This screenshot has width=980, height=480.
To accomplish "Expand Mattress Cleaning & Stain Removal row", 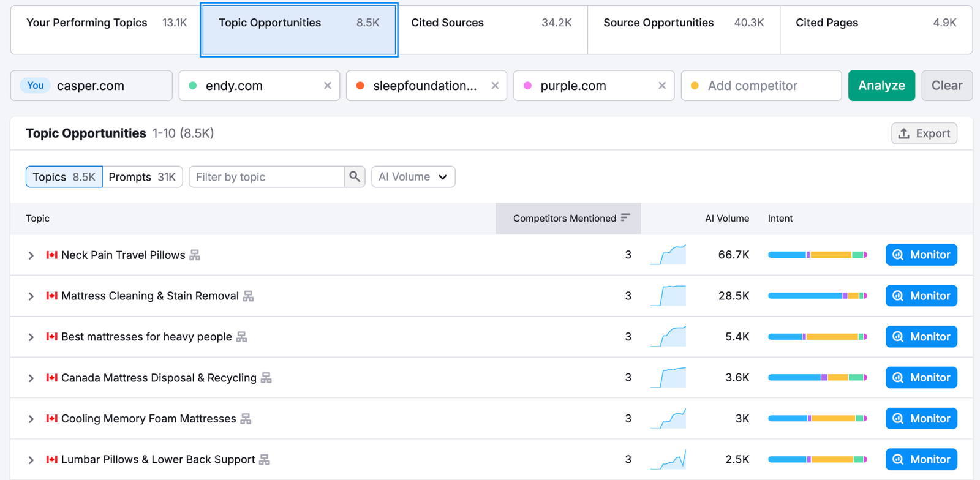I will (31, 296).
